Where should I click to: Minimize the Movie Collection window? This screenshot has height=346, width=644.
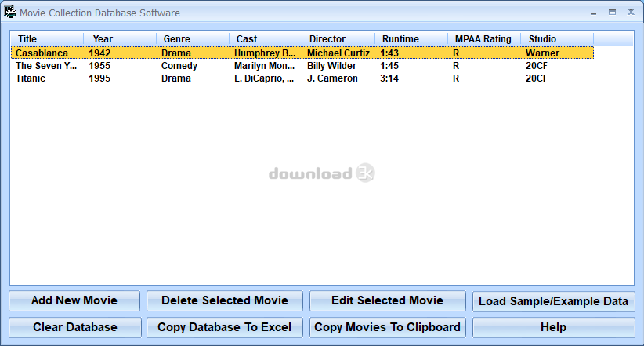point(594,13)
